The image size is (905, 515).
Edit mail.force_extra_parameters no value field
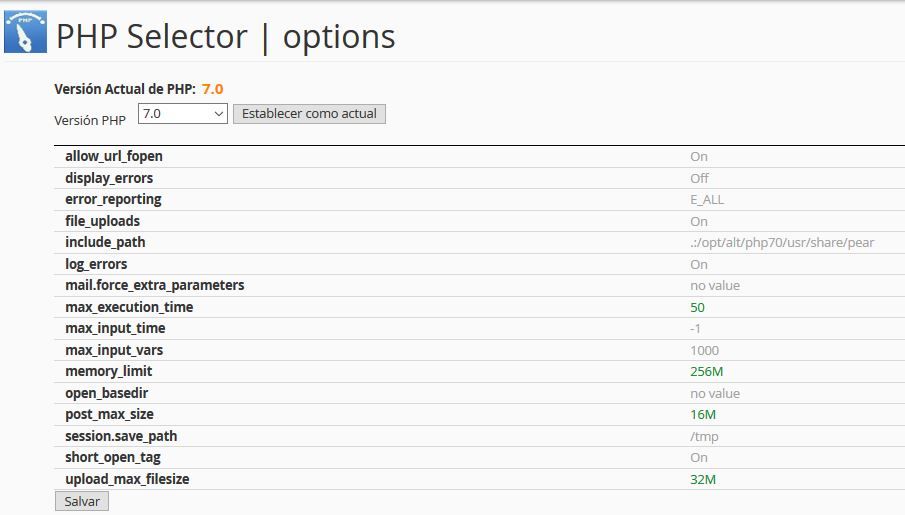pyautogui.click(x=715, y=286)
